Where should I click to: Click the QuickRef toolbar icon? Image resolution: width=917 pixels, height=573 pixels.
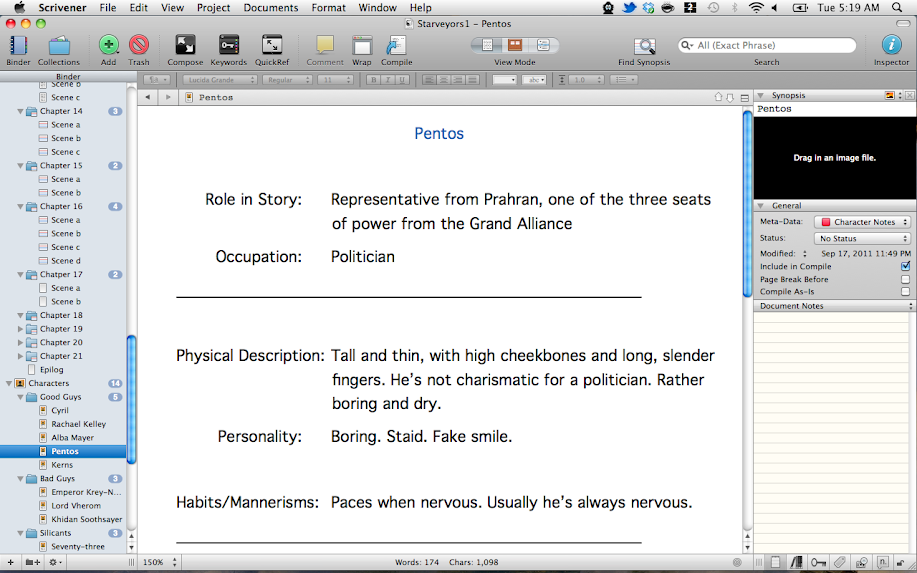coord(272,46)
